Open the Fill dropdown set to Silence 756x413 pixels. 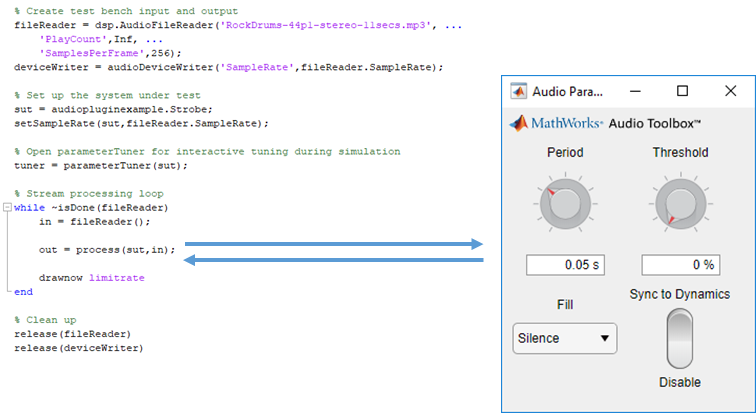click(565, 338)
